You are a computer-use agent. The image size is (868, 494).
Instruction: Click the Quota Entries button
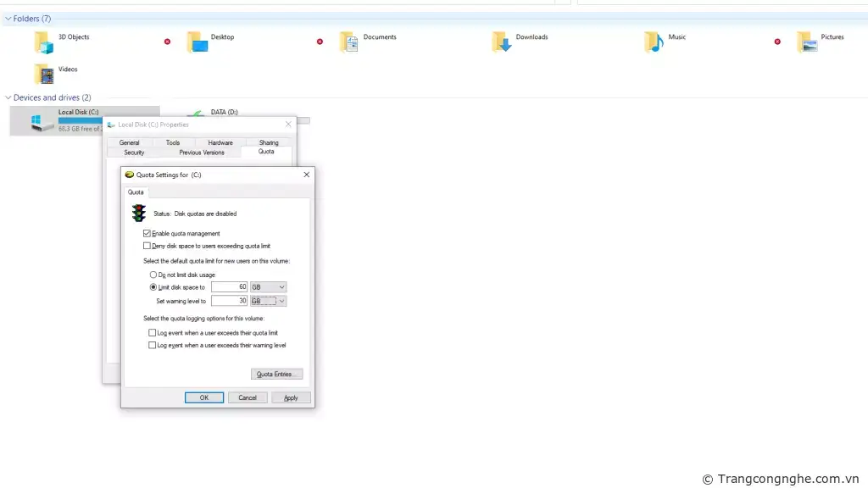(x=276, y=374)
